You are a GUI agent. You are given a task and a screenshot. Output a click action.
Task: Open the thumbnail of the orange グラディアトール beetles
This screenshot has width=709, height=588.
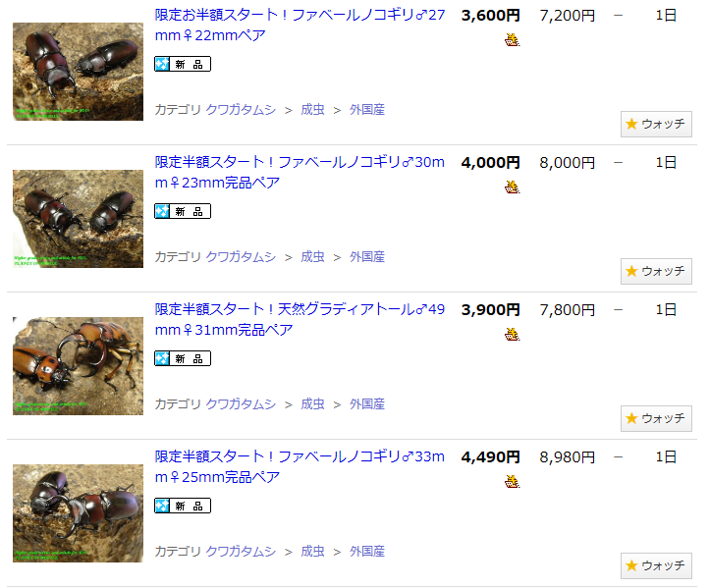tap(78, 366)
